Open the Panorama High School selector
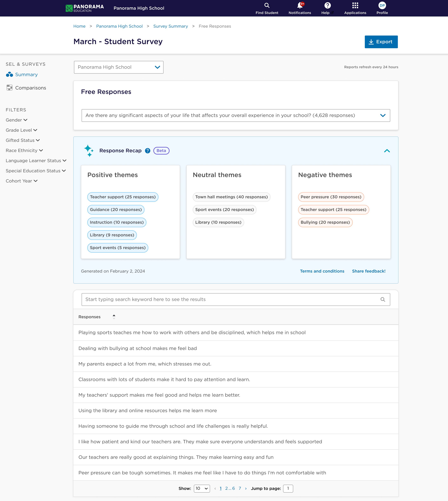 click(x=118, y=67)
